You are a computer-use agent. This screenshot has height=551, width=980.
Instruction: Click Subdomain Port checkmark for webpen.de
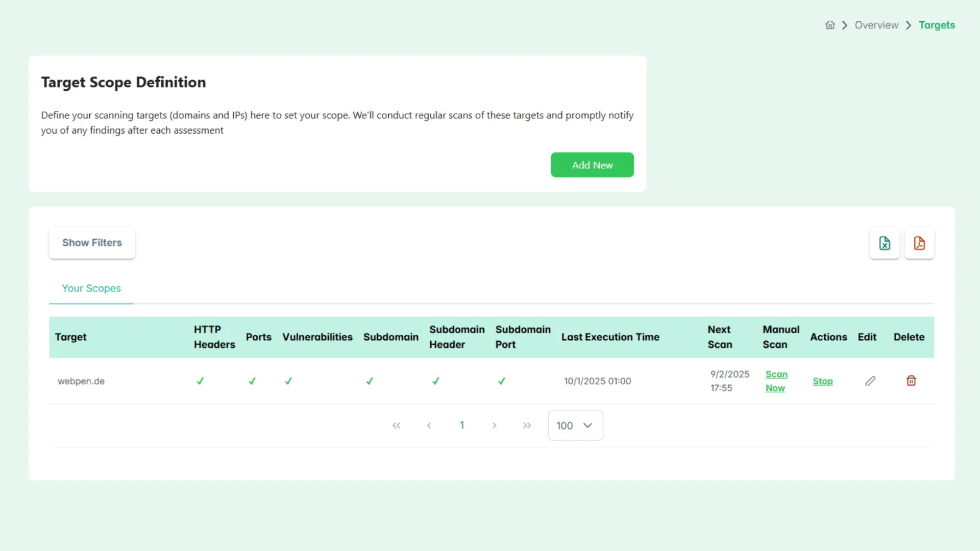(x=502, y=381)
